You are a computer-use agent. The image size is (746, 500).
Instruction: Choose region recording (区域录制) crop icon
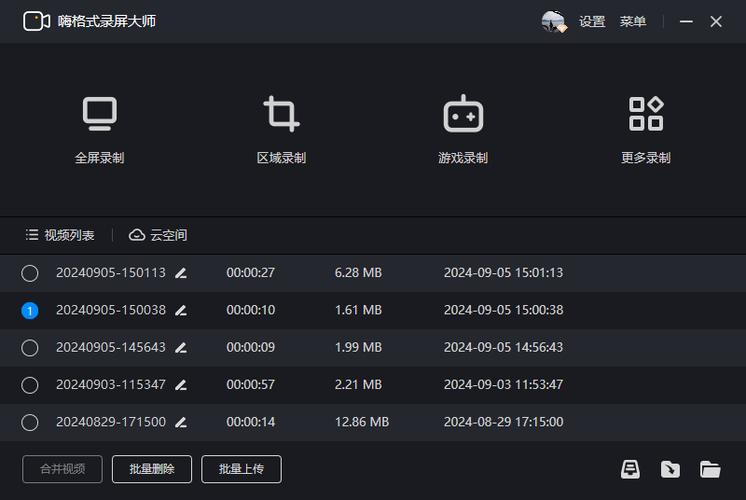coord(281,115)
